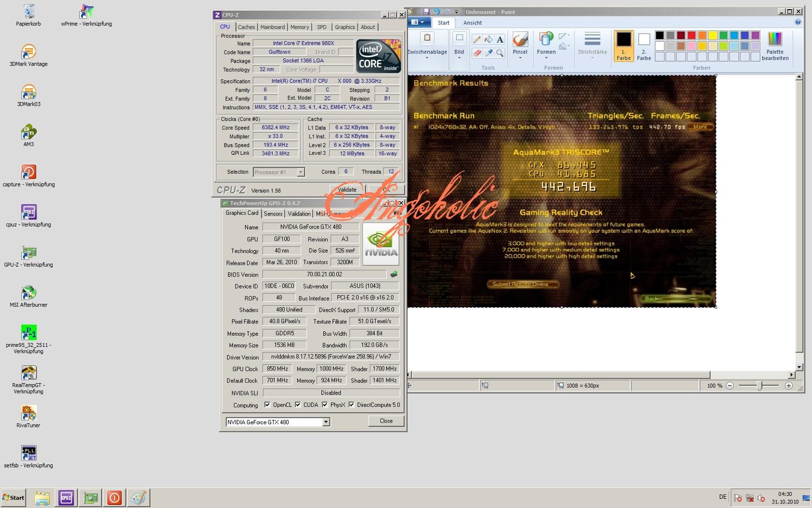Viewport: 812px width, 508px height.
Task: Click the Start button on taskbar
Action: pyautogui.click(x=13, y=498)
